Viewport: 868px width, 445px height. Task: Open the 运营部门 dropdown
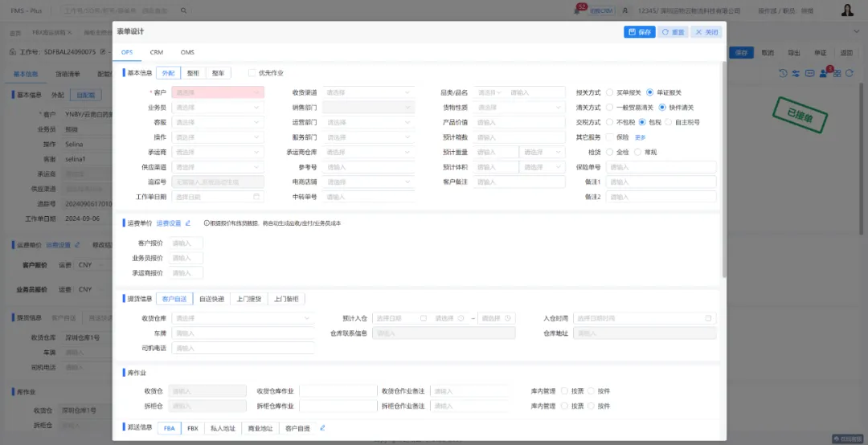(x=368, y=122)
